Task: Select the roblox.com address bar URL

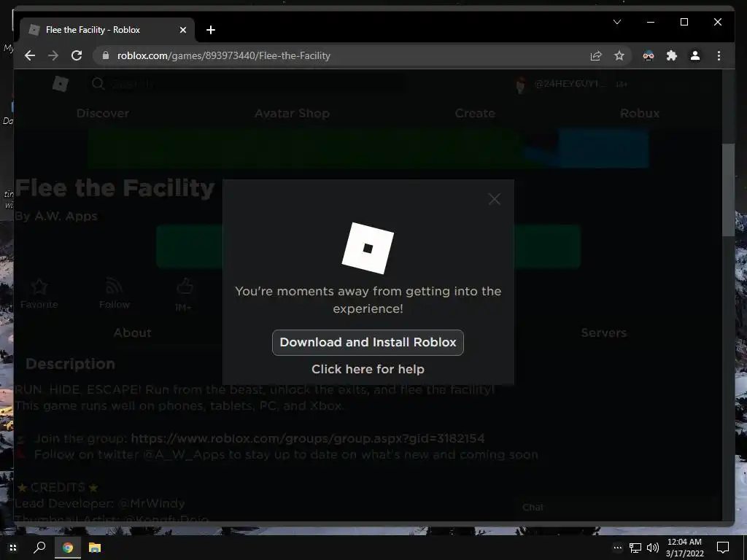Action: pyautogui.click(x=223, y=55)
